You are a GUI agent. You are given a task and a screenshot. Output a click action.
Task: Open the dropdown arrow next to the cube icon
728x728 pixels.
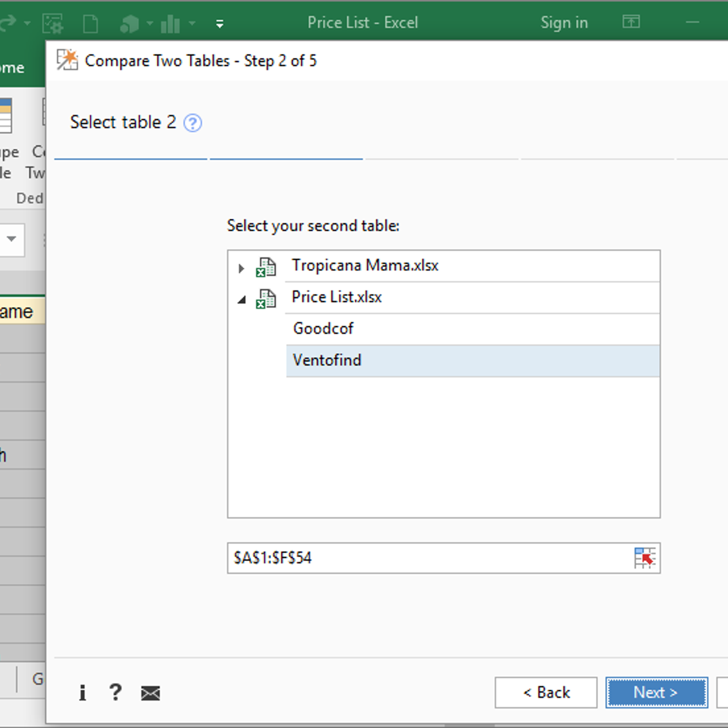[150, 23]
